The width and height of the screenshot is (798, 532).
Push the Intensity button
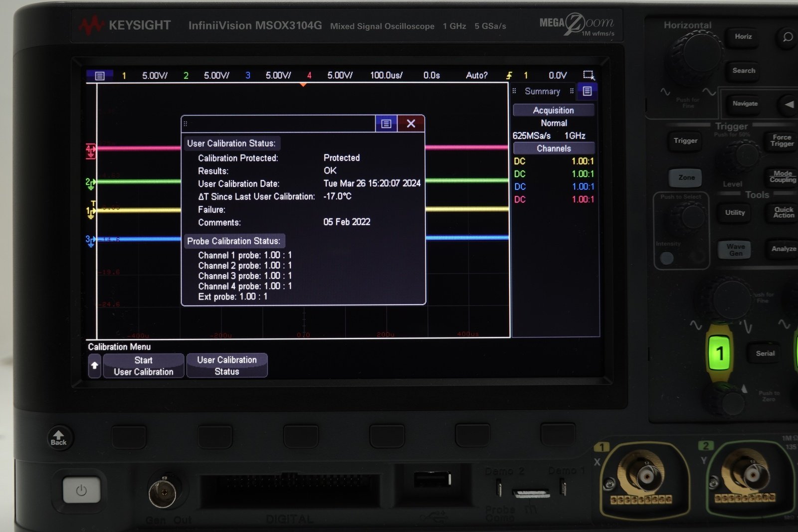tap(667, 258)
